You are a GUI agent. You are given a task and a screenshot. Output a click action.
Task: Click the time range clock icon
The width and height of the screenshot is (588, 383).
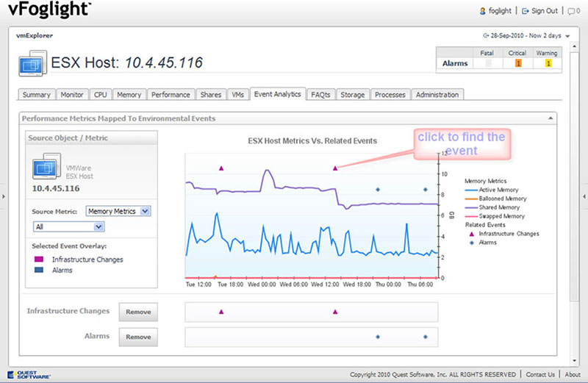(486, 35)
